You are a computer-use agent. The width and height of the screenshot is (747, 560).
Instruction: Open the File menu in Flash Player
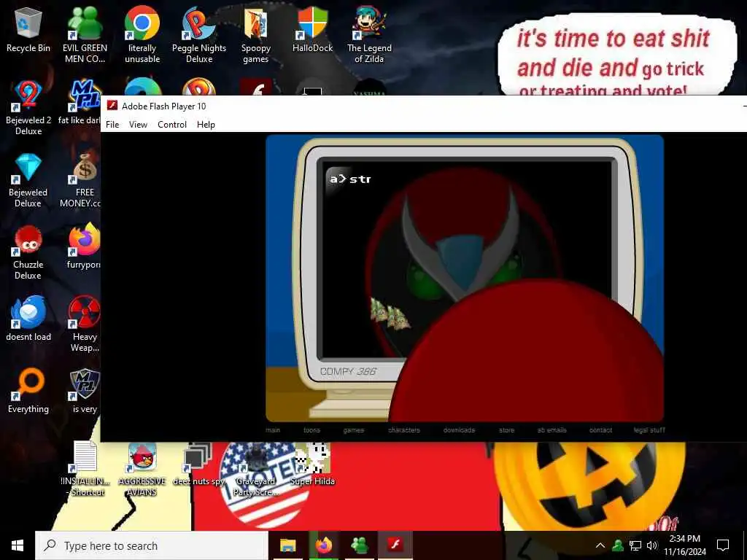[x=112, y=124]
